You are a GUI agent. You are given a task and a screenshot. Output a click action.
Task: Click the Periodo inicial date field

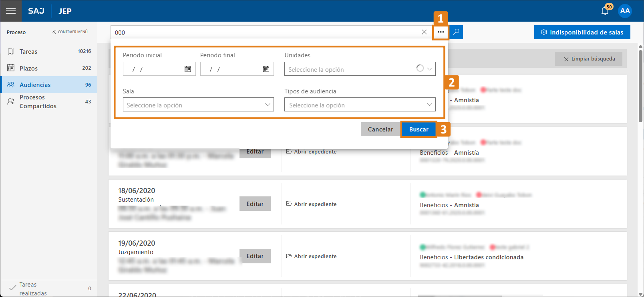[159, 69]
